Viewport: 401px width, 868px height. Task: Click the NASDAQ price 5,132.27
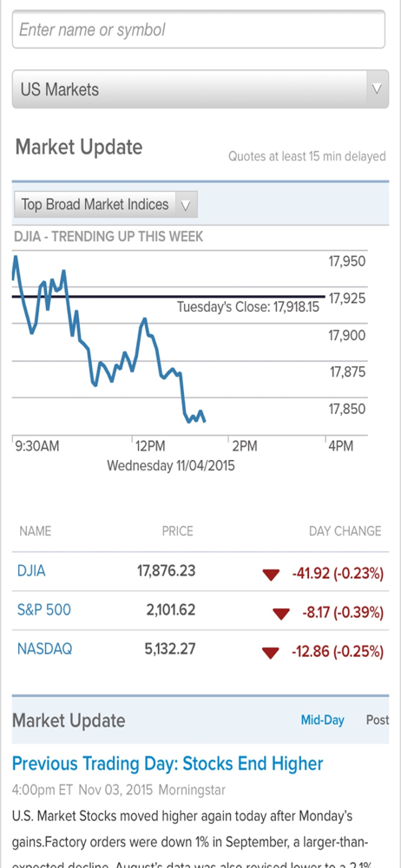[x=170, y=648]
